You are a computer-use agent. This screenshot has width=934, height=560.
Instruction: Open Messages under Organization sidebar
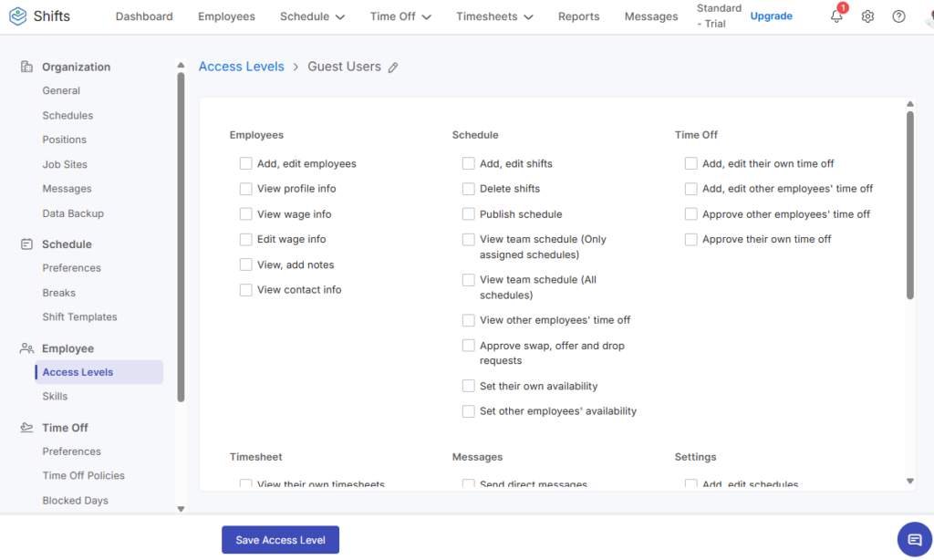pyautogui.click(x=67, y=188)
